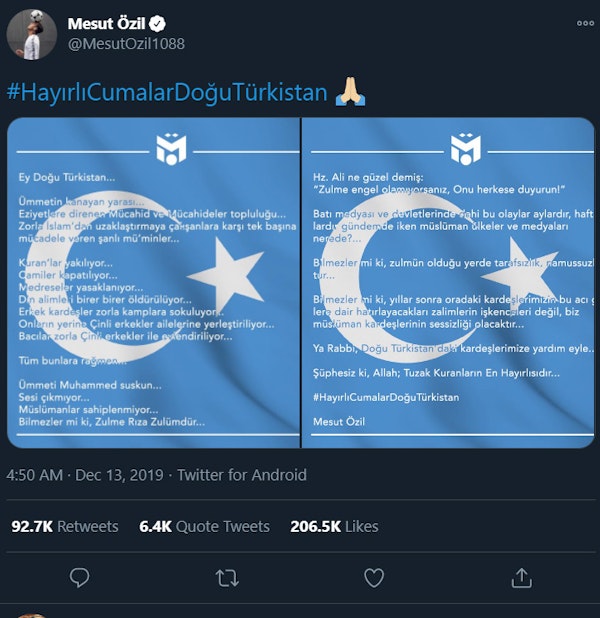Click the Mesut Özil display name

pos(106,24)
